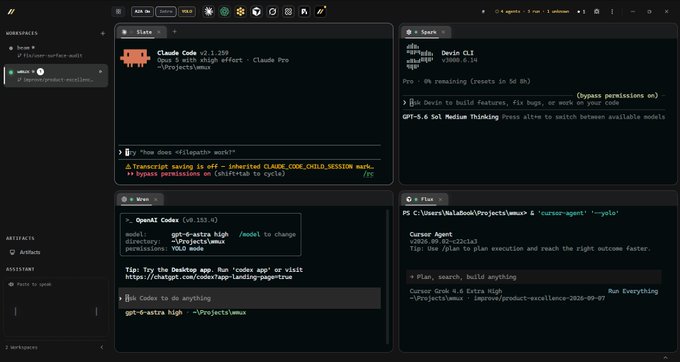Toggle the A2A On switch
The width and height of the screenshot is (680, 362).
[142, 12]
